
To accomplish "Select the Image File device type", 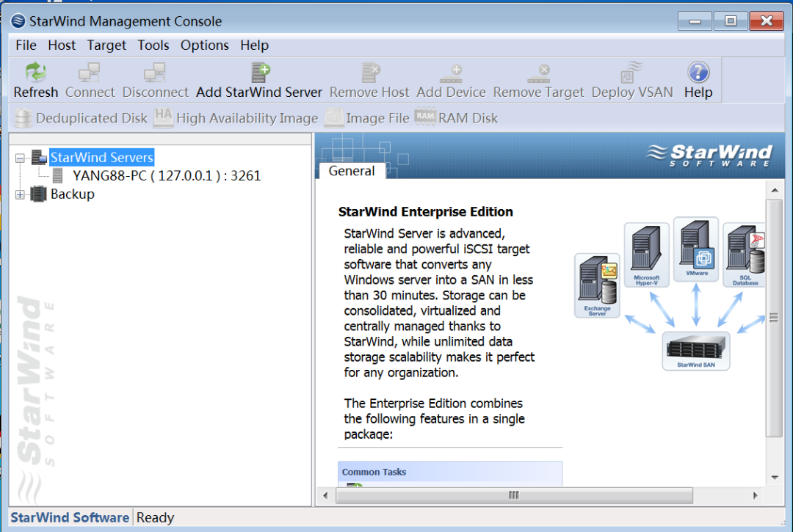I will [x=366, y=118].
